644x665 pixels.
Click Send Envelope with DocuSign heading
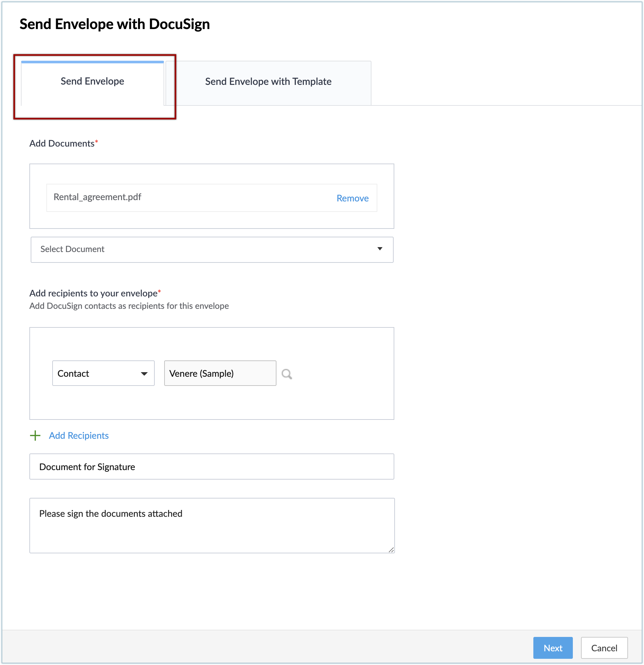pos(115,24)
